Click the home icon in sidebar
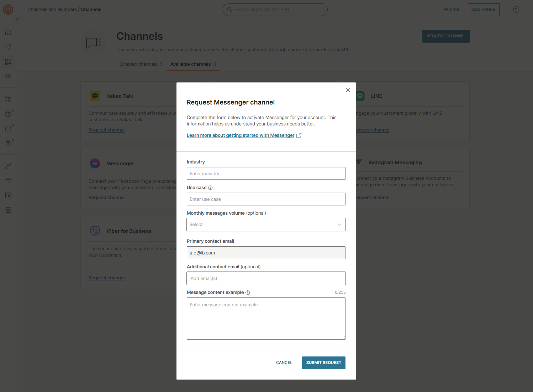Image resolution: width=533 pixels, height=392 pixels. point(8,32)
